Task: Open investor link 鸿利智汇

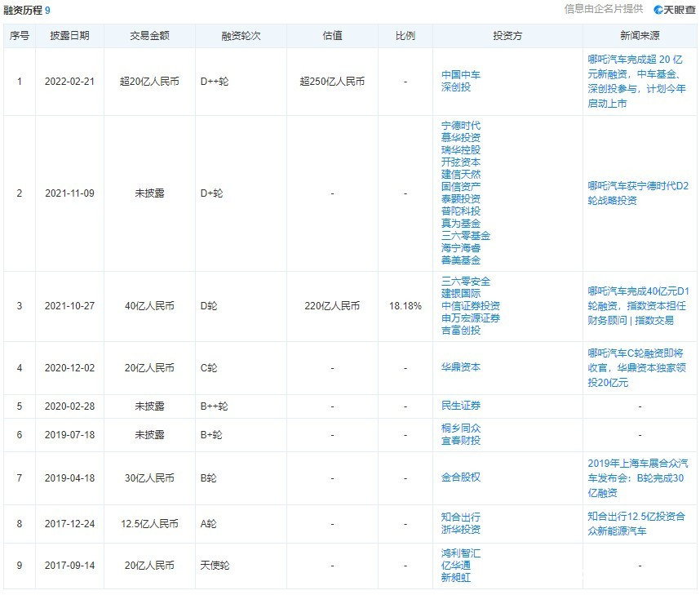Action: tap(461, 553)
